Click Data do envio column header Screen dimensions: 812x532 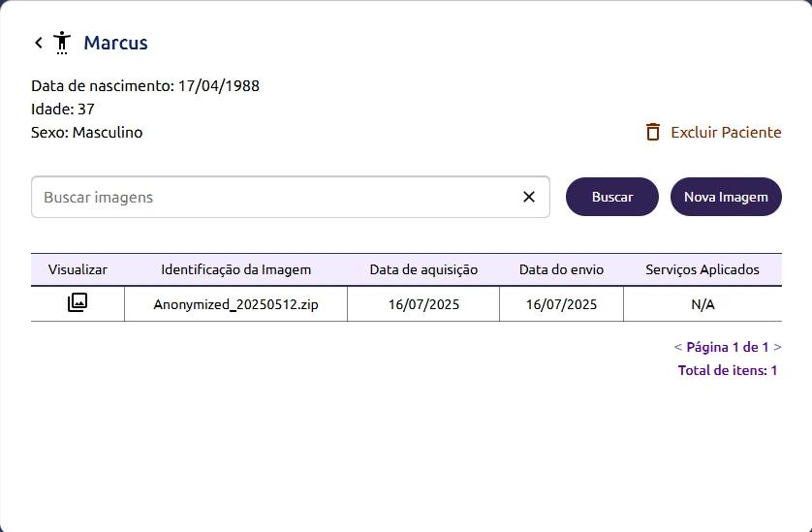pyautogui.click(x=561, y=269)
